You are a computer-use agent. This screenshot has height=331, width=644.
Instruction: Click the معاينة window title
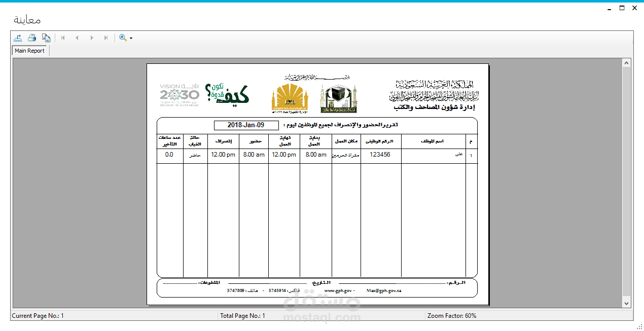click(27, 20)
